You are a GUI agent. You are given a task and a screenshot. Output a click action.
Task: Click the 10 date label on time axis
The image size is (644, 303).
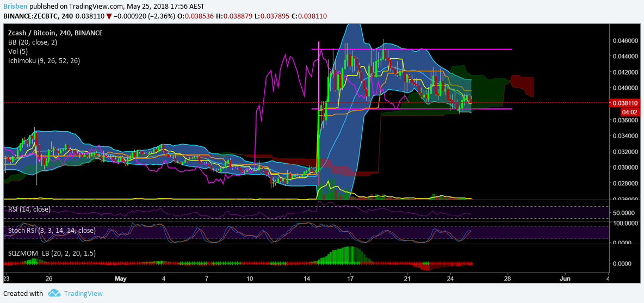coord(249,279)
